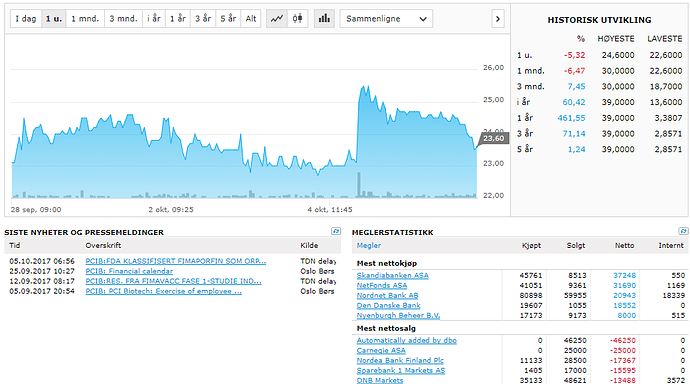Open the Skandiabanken ASA broker link
The height and width of the screenshot is (384, 690).
pyautogui.click(x=393, y=275)
